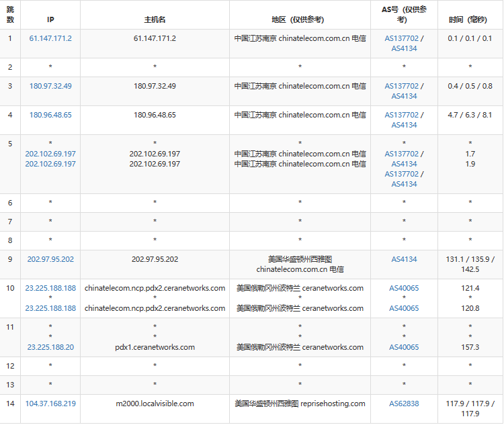Click the AS4134 link in hop 3 row
Viewport: 504px width, 425px height.
404,96
